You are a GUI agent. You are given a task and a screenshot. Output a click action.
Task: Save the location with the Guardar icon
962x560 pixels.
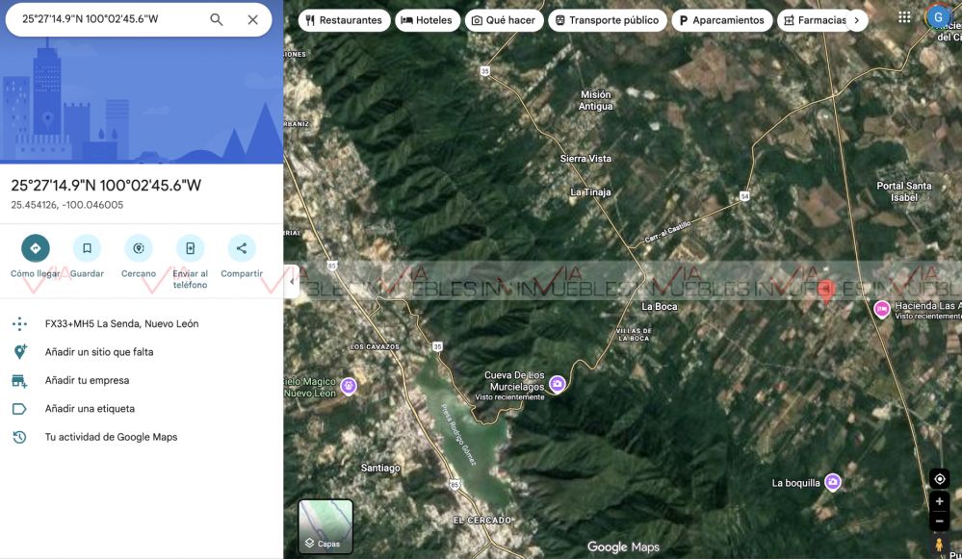tap(87, 248)
